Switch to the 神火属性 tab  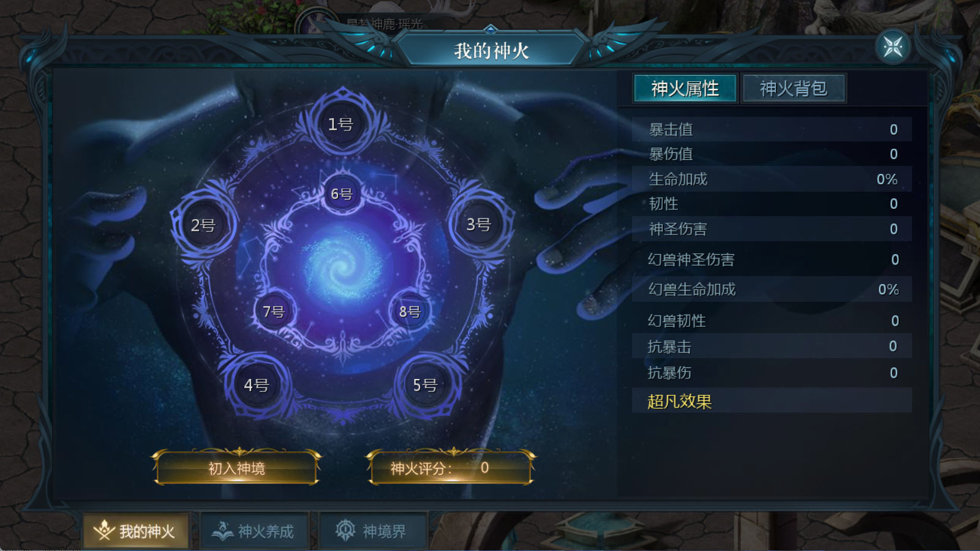click(x=685, y=89)
